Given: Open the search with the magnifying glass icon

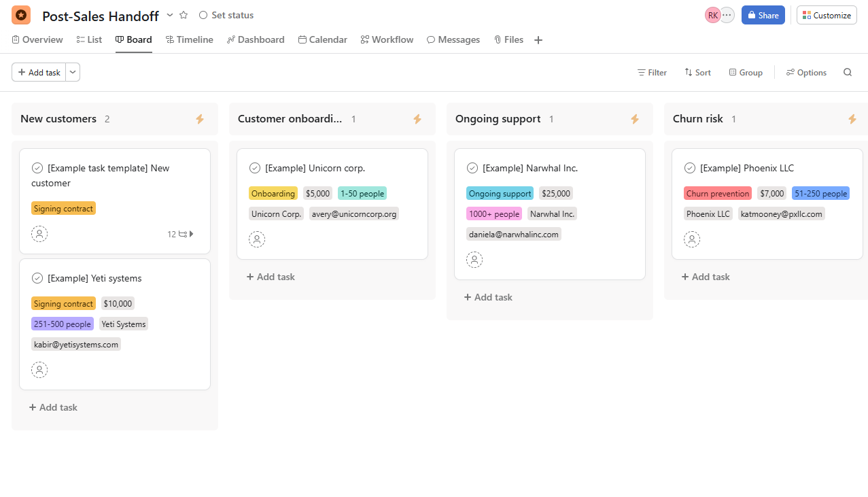Looking at the screenshot, I should point(848,71).
